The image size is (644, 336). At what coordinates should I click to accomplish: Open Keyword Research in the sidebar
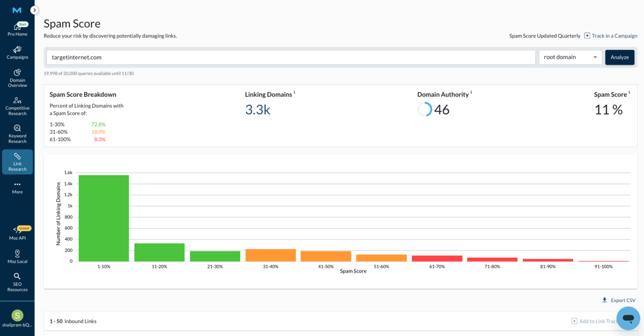pyautogui.click(x=17, y=134)
